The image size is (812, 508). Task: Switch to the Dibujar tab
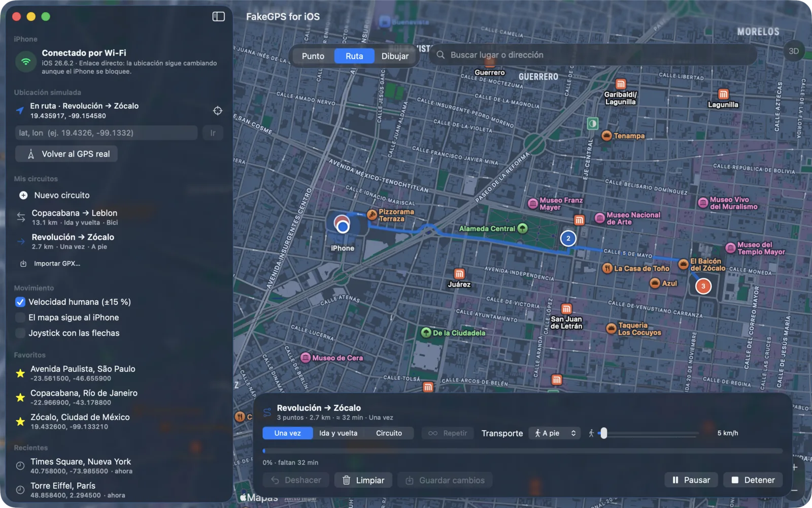(395, 56)
